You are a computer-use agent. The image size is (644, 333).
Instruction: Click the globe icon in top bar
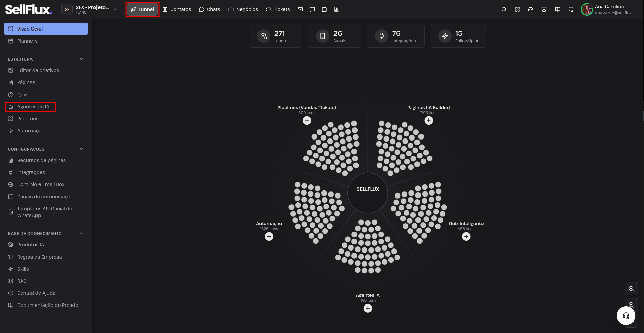544,9
